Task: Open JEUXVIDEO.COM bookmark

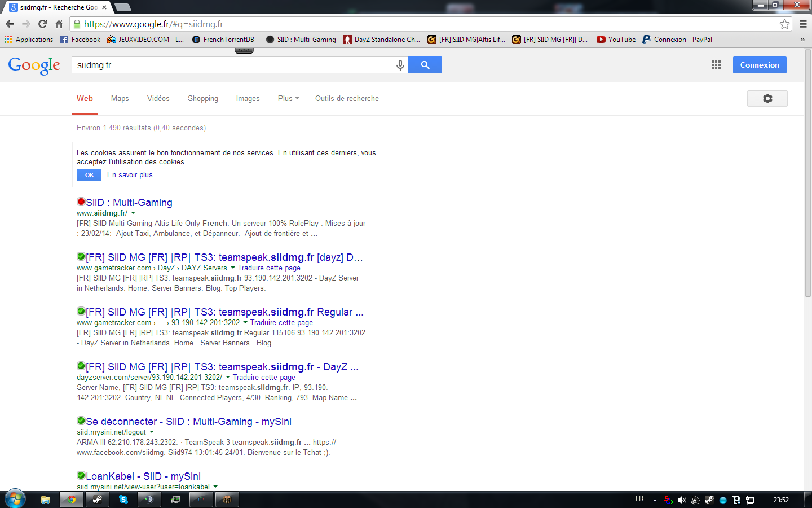Action: (146, 40)
